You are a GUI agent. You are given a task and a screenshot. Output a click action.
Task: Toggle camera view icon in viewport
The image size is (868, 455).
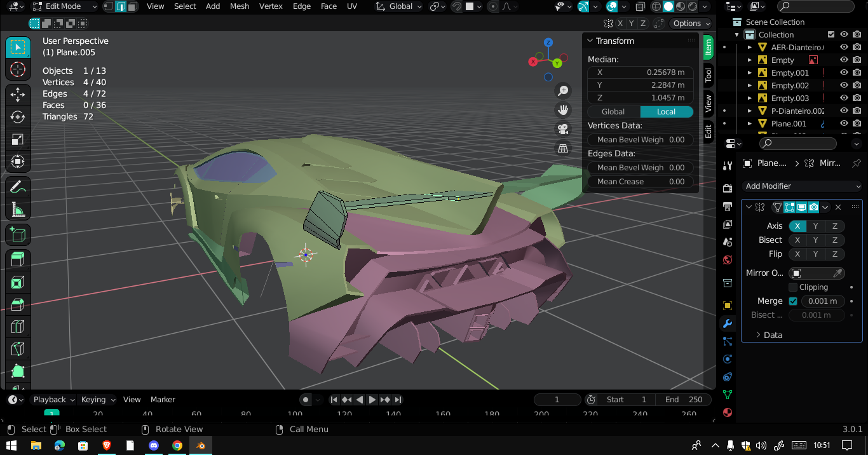point(563,129)
